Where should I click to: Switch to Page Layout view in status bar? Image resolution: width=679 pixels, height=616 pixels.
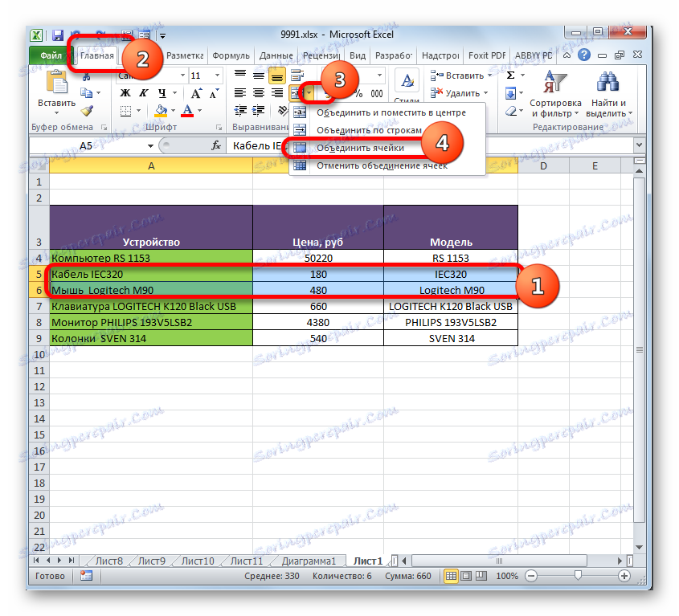tap(466, 576)
